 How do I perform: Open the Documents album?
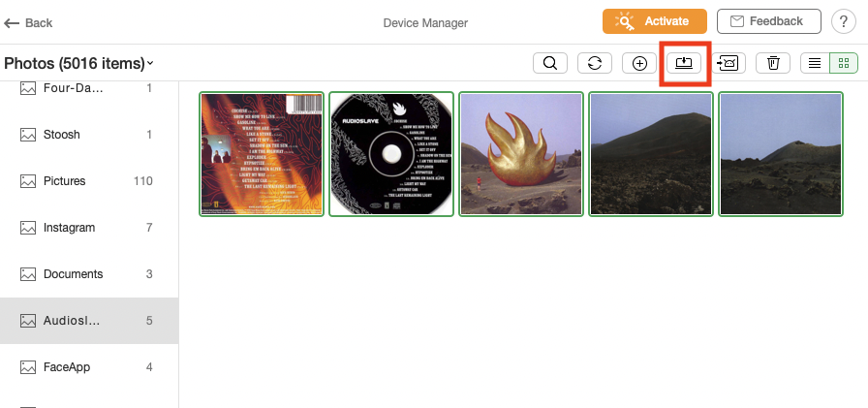click(x=89, y=274)
